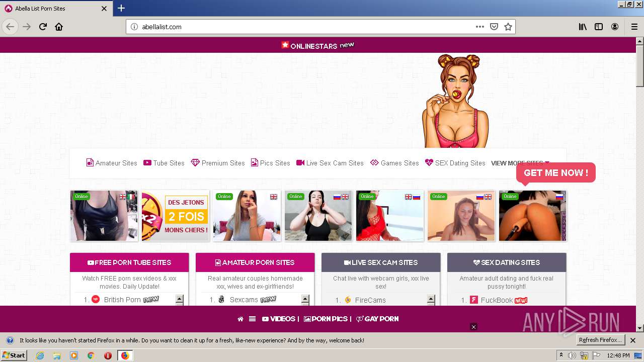Show the Firefox sidebars
This screenshot has width=644, height=362.
pyautogui.click(x=599, y=27)
